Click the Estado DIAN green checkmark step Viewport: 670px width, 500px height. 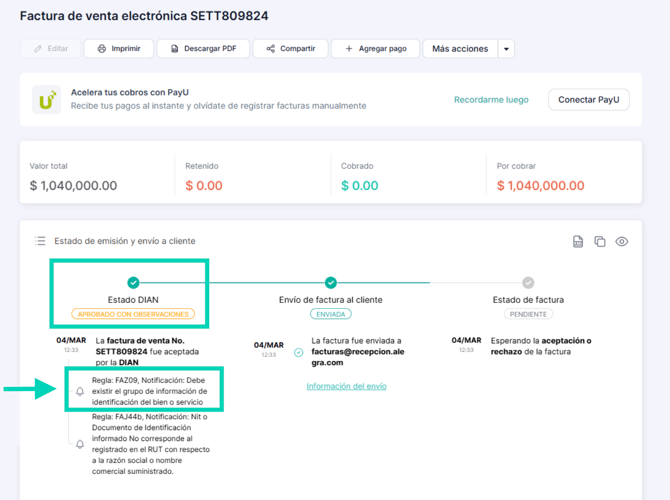click(x=134, y=283)
